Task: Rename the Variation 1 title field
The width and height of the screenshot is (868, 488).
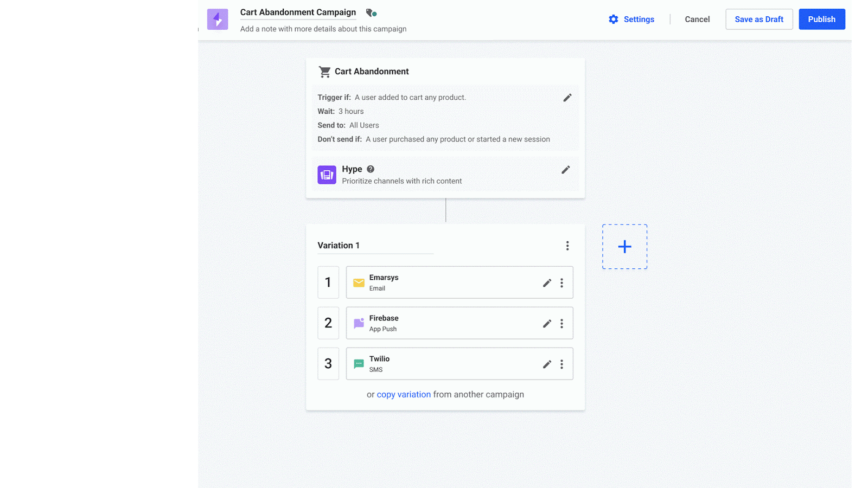Action: click(375, 246)
